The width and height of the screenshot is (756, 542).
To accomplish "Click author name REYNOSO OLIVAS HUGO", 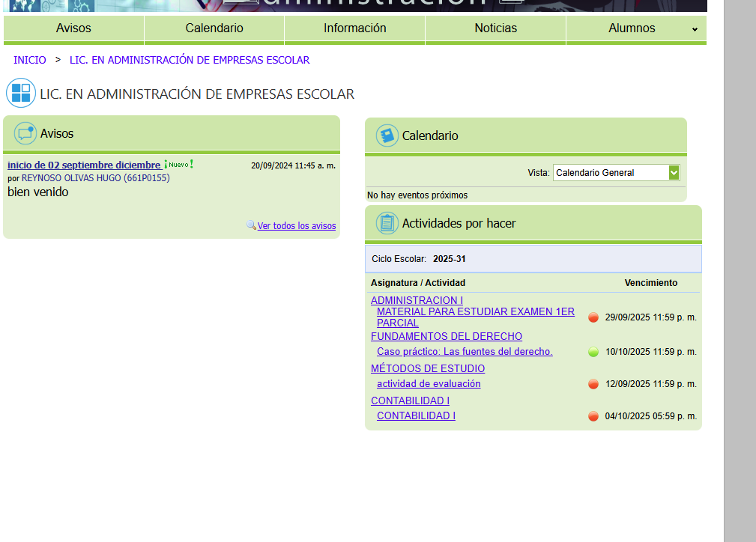I will point(95,177).
